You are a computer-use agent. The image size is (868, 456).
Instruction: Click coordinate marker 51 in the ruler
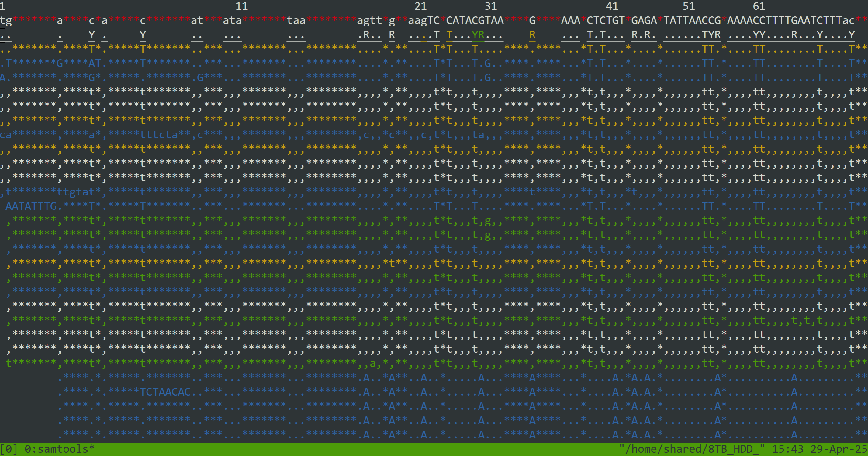pyautogui.click(x=688, y=6)
